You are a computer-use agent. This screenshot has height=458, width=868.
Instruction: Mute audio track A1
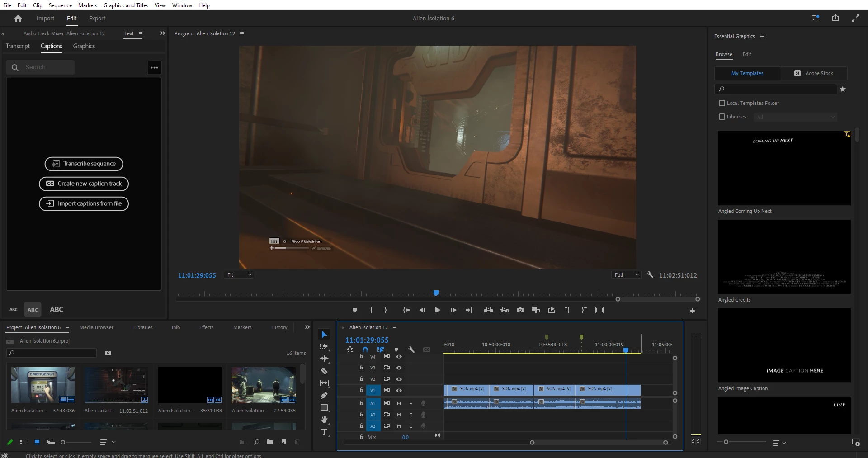tap(399, 403)
